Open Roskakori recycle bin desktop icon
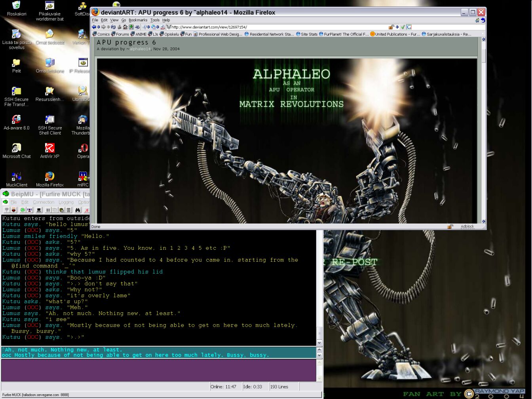Screen dimensions: 532x399 coord(17,9)
